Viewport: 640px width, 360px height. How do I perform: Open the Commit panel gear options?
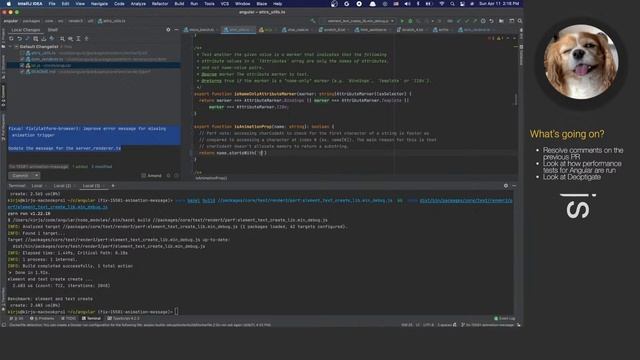coord(168,30)
